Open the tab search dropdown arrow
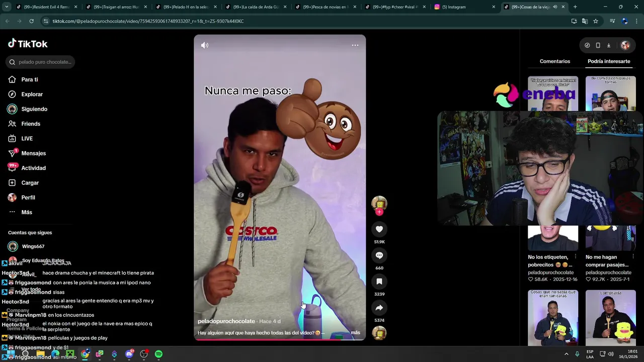 [x=7, y=7]
